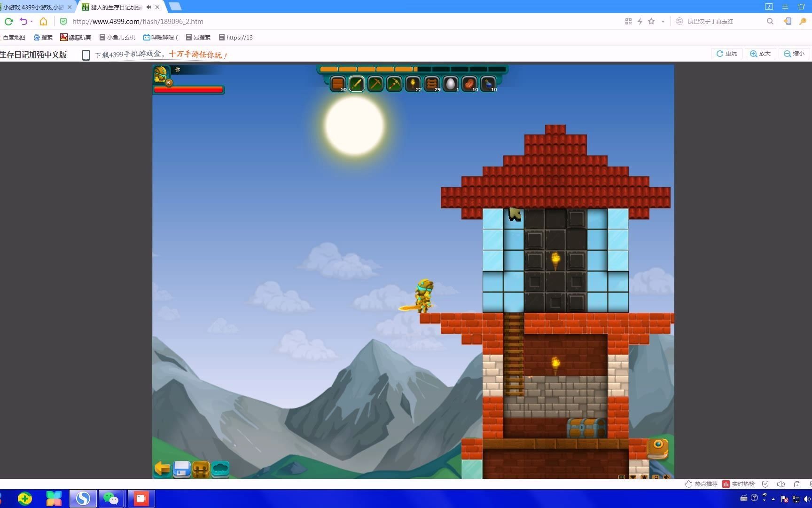Select the egg hotbar slot

pyautogui.click(x=451, y=84)
